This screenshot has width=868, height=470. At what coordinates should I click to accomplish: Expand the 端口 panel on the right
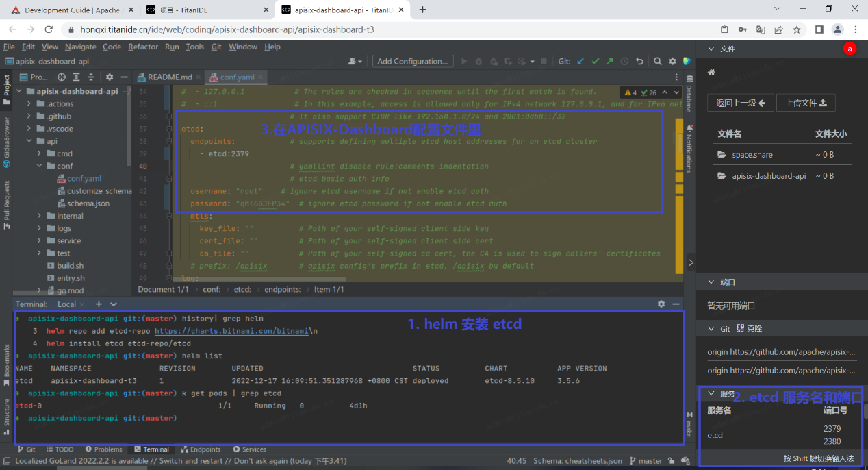711,282
